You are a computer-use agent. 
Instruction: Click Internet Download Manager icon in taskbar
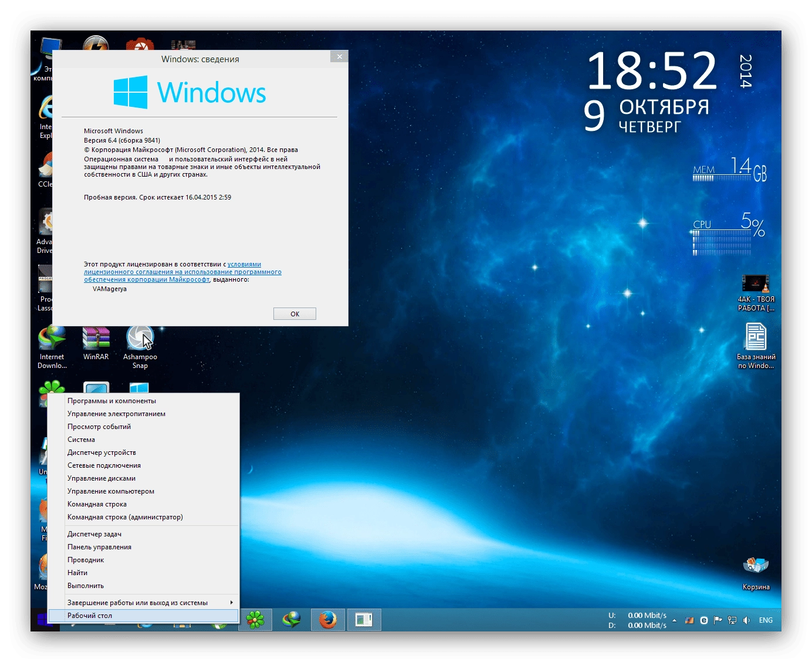(292, 620)
